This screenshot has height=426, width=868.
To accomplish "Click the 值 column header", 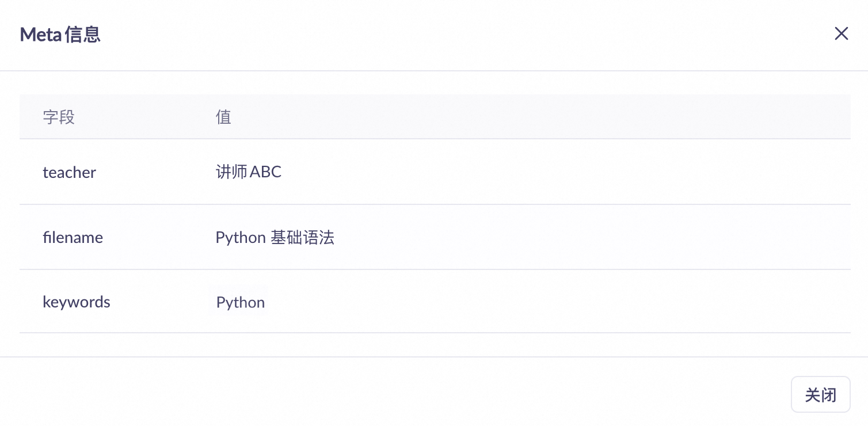I will 223,117.
